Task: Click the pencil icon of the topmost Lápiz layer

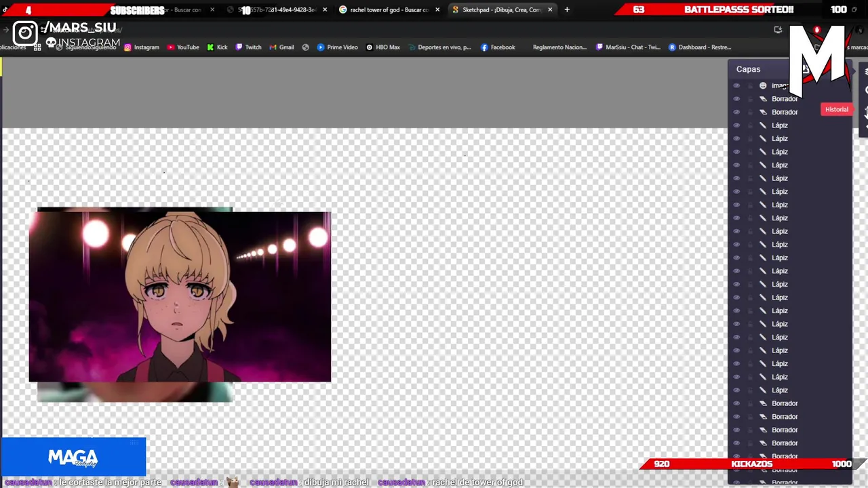Action: [x=763, y=125]
